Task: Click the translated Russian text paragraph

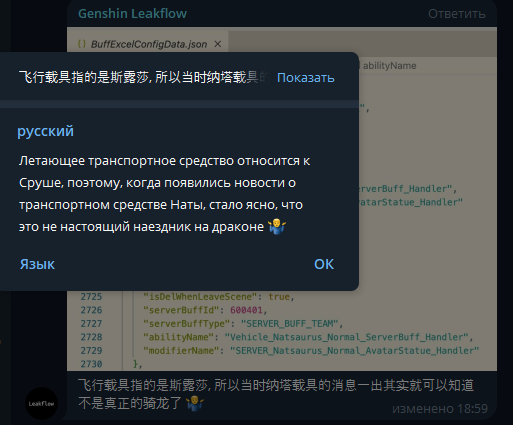Action: tap(165, 194)
